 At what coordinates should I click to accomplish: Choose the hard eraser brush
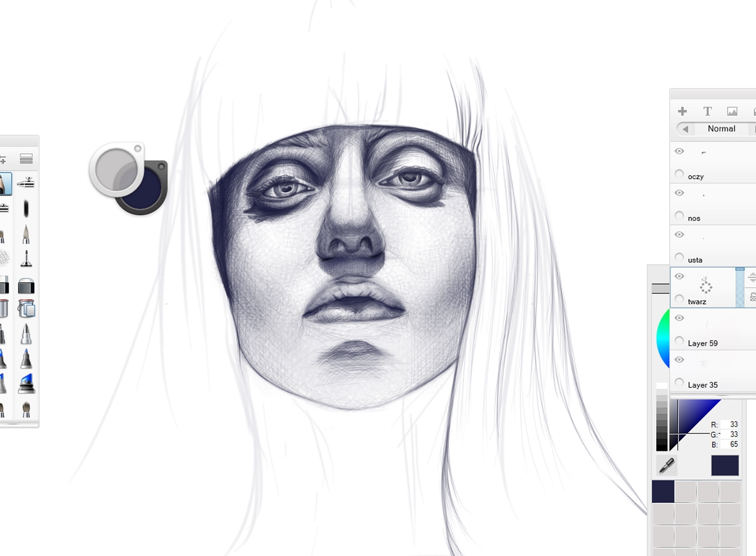click(x=26, y=287)
